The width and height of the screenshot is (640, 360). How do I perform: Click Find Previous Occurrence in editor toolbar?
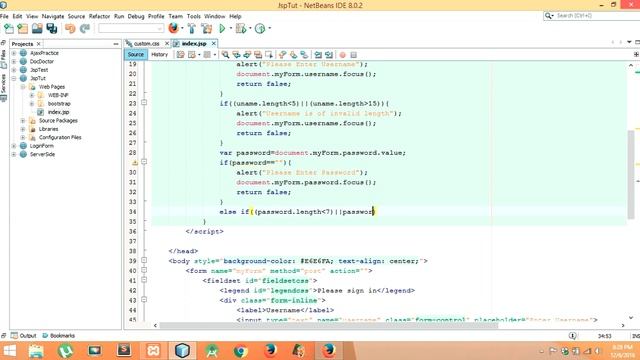point(236,55)
